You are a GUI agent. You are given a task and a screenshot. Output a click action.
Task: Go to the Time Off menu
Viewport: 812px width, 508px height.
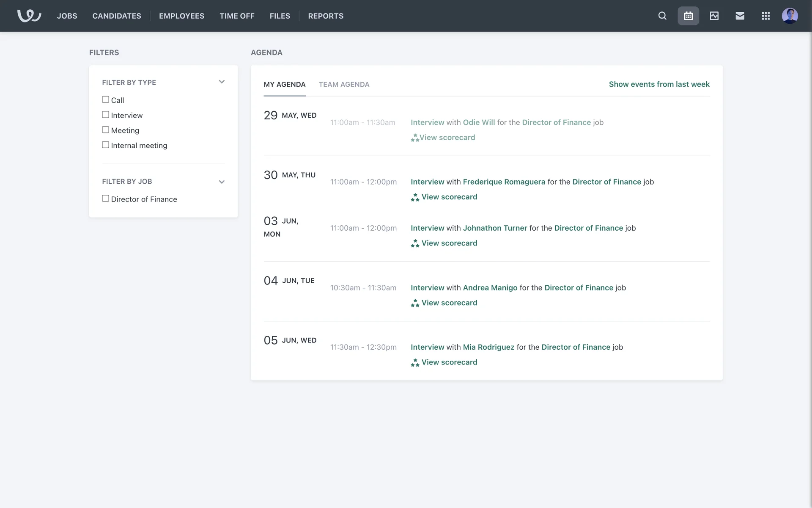pos(237,16)
